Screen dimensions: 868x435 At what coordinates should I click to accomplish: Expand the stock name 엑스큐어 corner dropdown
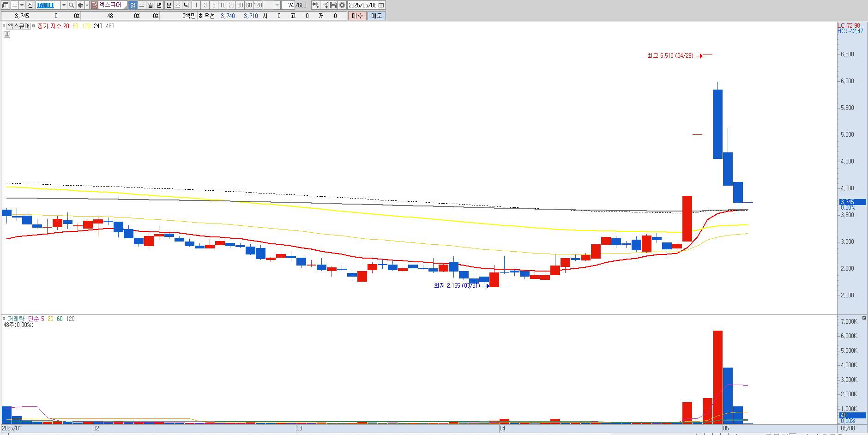(125, 7)
